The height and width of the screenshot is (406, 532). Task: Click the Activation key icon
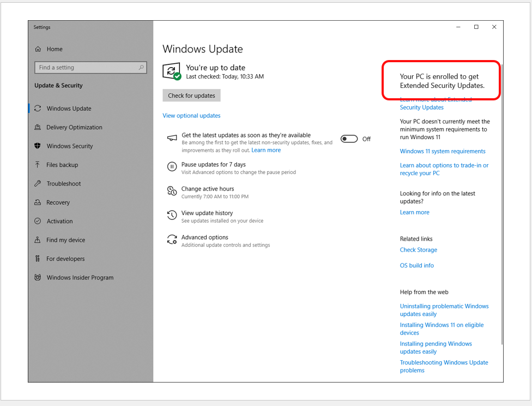point(37,221)
